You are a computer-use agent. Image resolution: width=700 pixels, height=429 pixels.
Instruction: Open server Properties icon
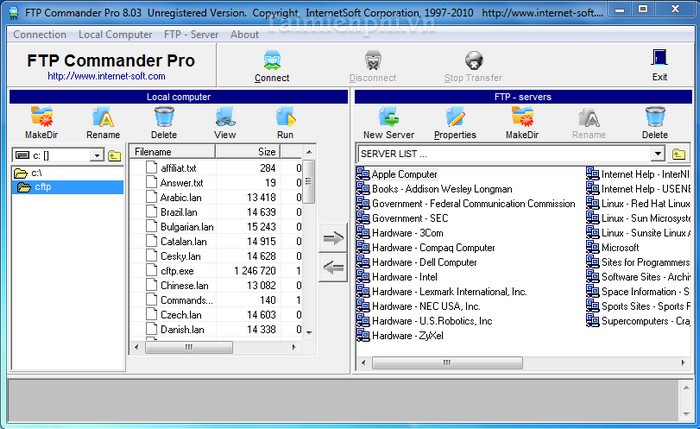pyautogui.click(x=455, y=117)
